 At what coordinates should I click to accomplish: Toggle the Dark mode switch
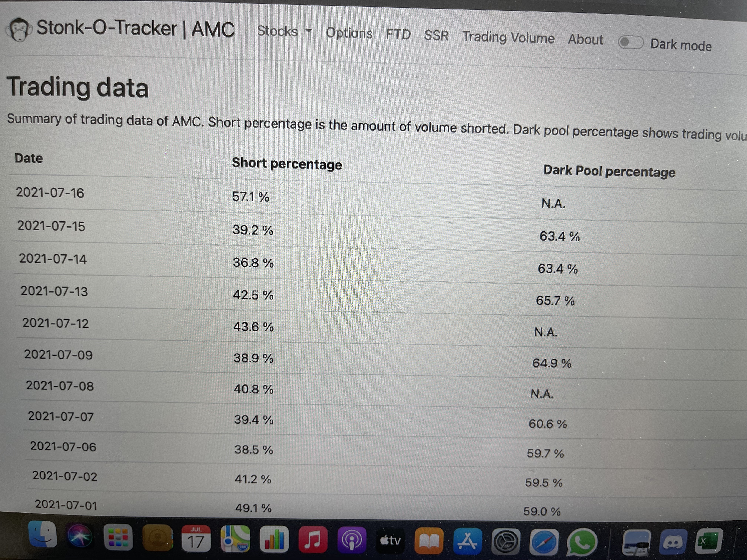(630, 43)
